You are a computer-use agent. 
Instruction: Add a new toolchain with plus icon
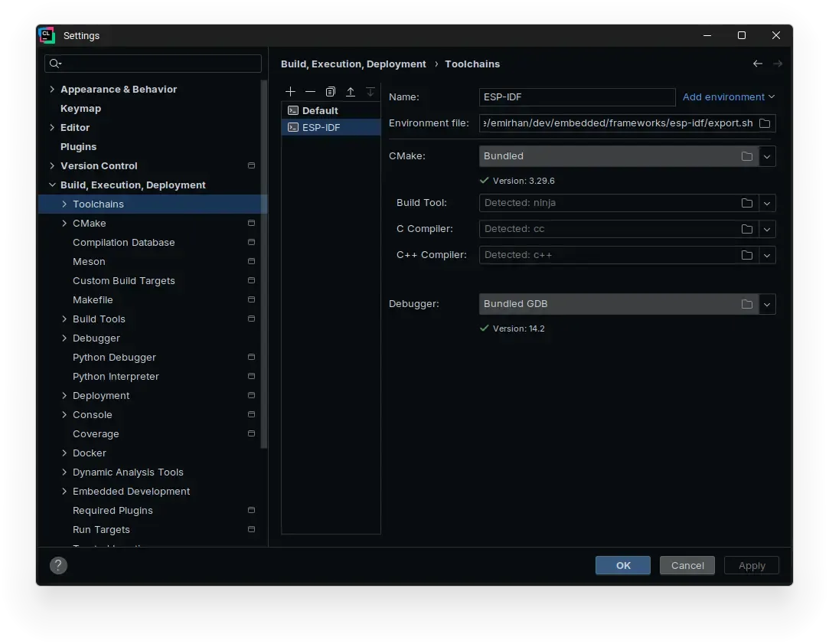click(x=290, y=92)
